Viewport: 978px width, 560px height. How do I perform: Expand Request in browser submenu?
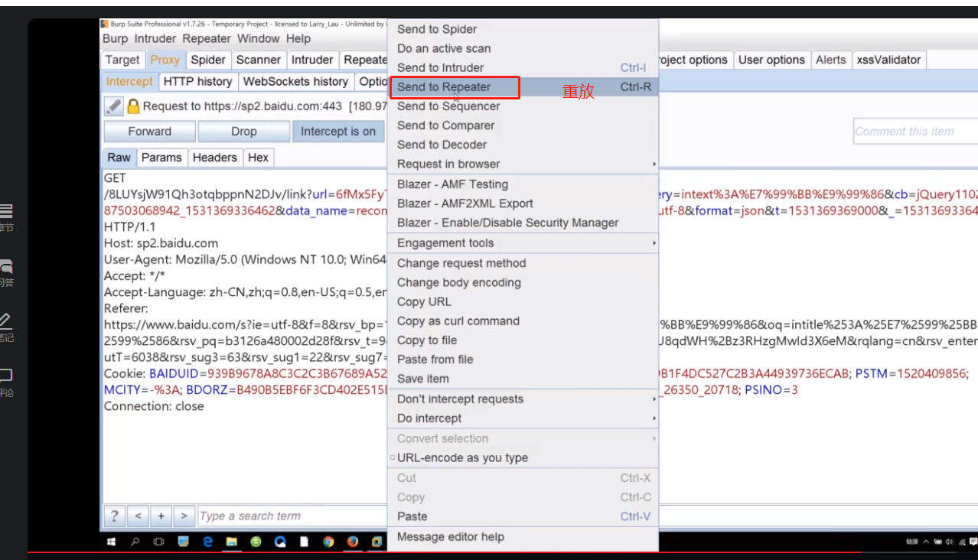tap(523, 164)
